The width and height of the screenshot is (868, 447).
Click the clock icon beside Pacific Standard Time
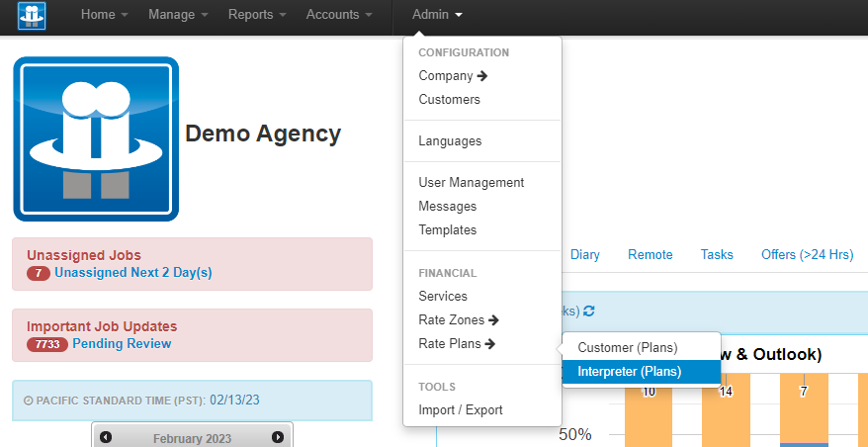point(29,401)
